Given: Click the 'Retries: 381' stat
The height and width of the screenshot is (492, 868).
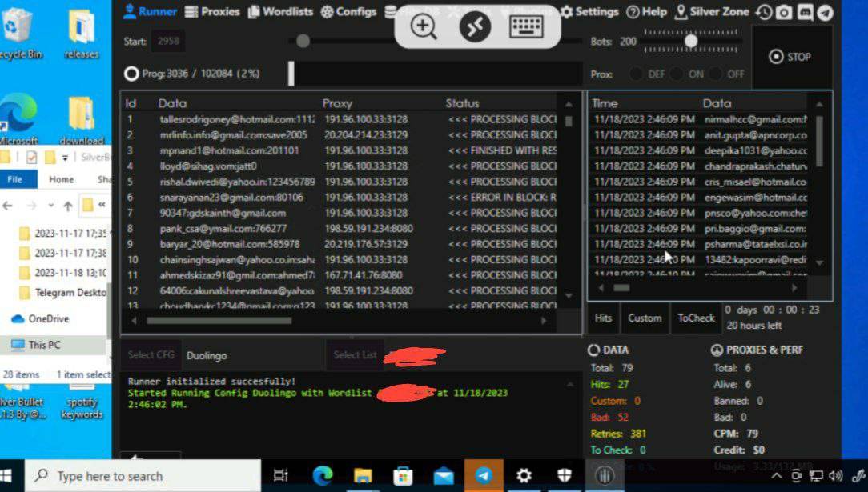Looking at the screenshot, I should tap(618, 434).
